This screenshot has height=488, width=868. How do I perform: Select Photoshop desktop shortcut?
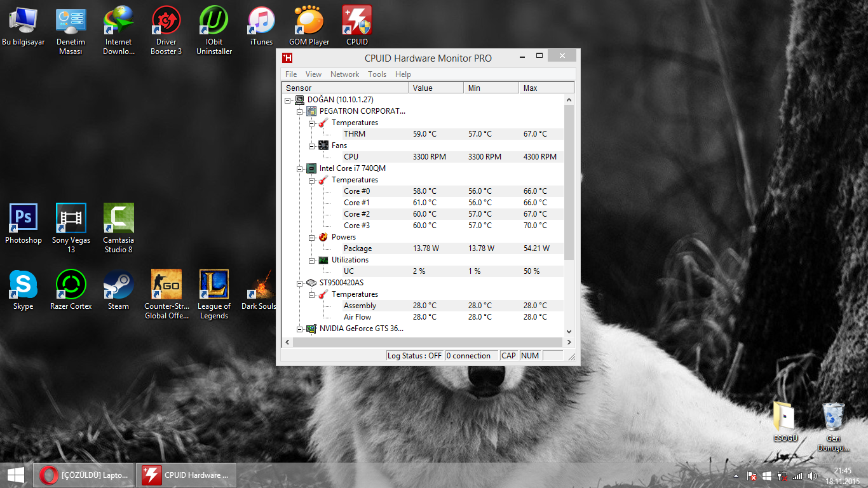tap(24, 224)
